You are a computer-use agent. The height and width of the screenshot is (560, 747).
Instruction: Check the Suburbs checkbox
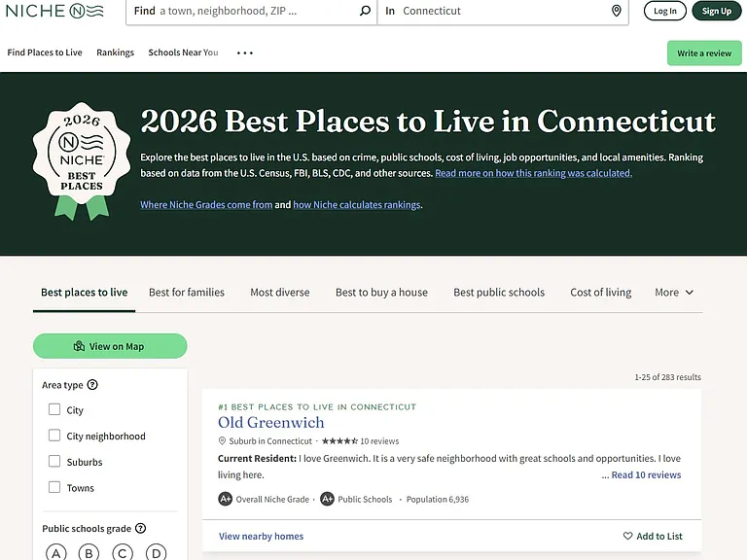[54, 461]
